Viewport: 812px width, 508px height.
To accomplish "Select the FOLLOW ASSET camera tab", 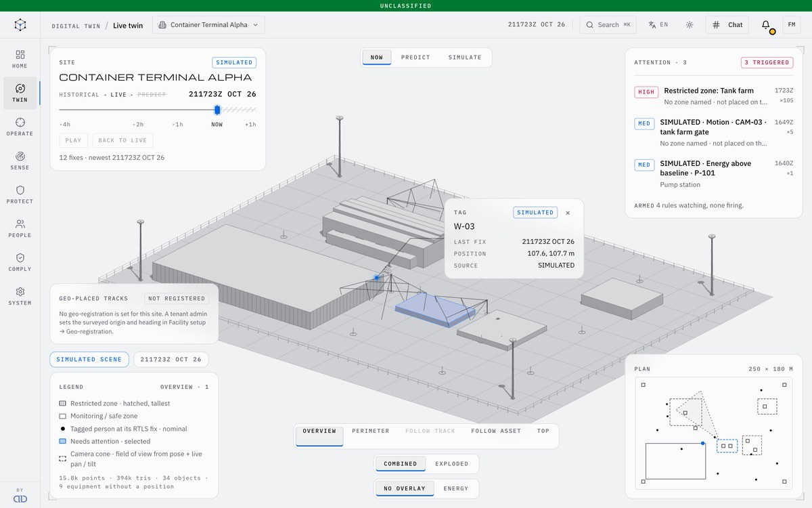I will (497, 431).
